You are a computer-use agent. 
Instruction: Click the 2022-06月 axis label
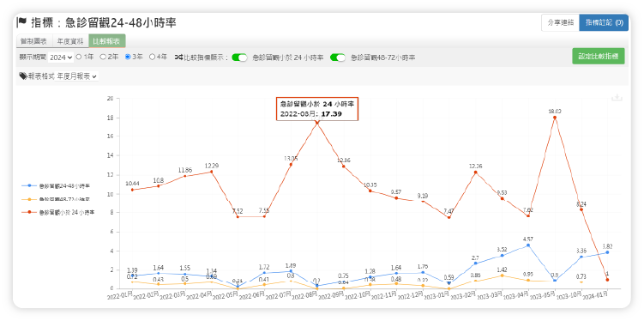[251, 295]
